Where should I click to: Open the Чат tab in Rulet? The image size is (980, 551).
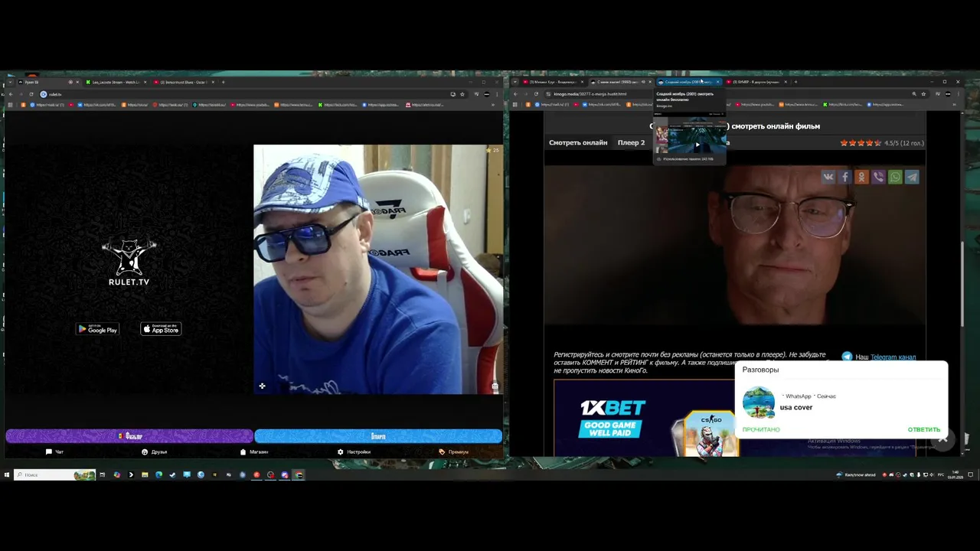point(54,452)
